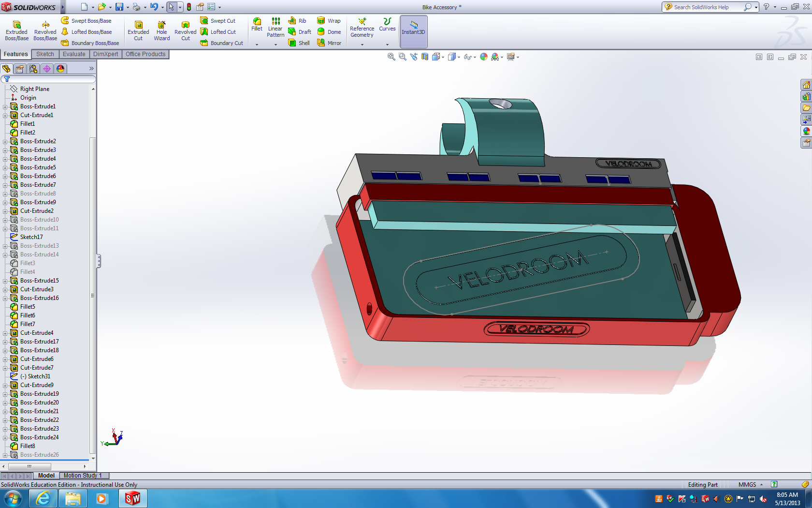The width and height of the screenshot is (812, 508).
Task: Select the Revolved Boss/Base tool
Action: pos(45,31)
